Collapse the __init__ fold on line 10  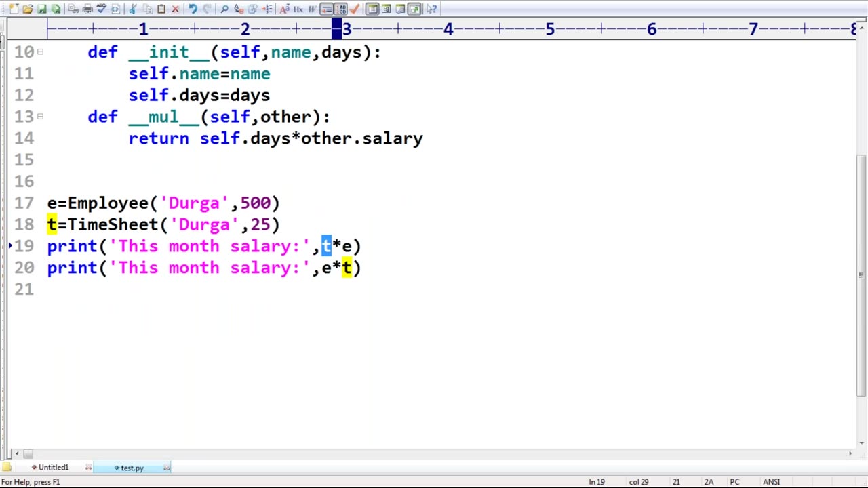pyautogui.click(x=40, y=52)
